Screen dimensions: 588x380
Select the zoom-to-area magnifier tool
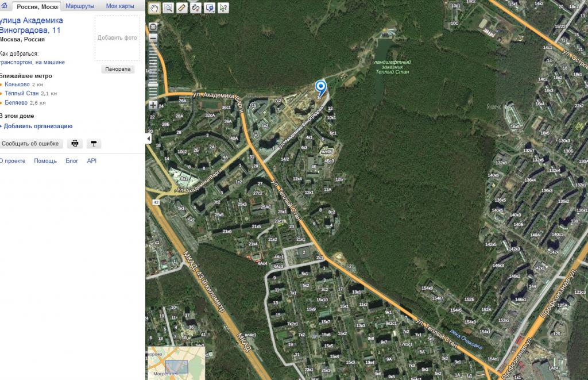click(168, 8)
